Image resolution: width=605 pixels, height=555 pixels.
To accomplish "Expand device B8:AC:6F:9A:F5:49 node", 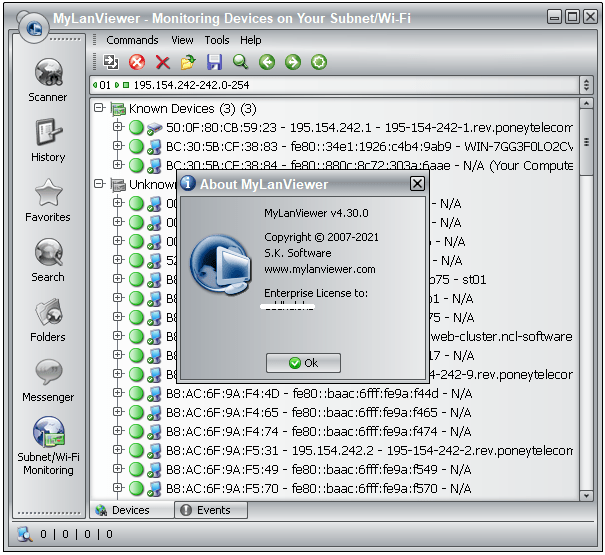I will pyautogui.click(x=118, y=469).
